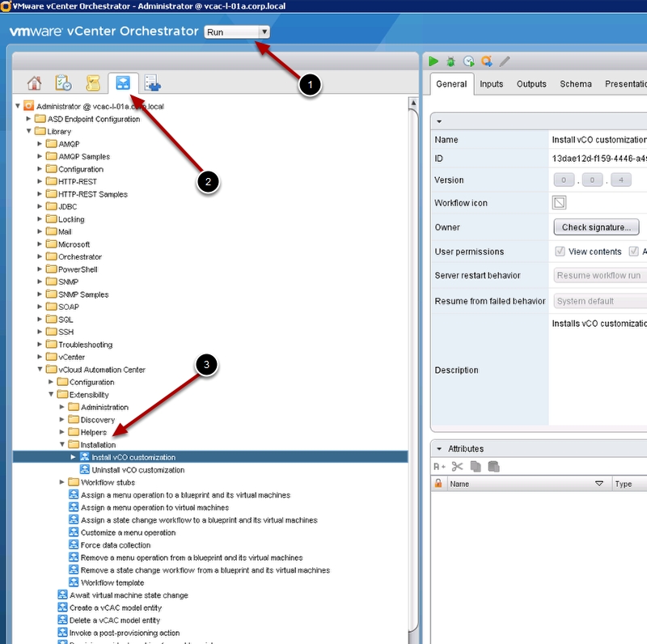This screenshot has width=647, height=644.
Task: Click the Check signature button
Action: [x=596, y=227]
